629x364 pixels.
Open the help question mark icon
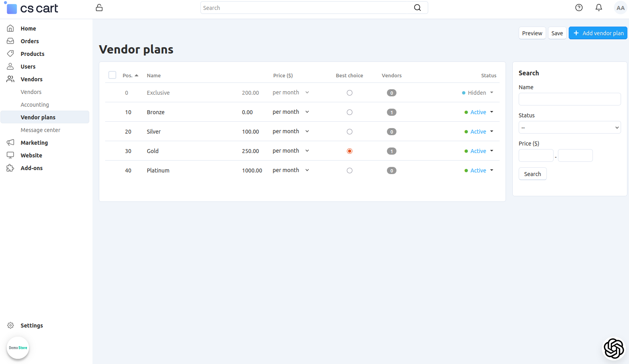coord(579,8)
